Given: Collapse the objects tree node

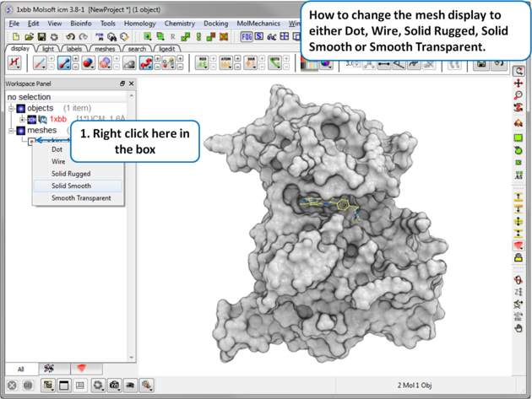Looking at the screenshot, I should click(x=11, y=108).
